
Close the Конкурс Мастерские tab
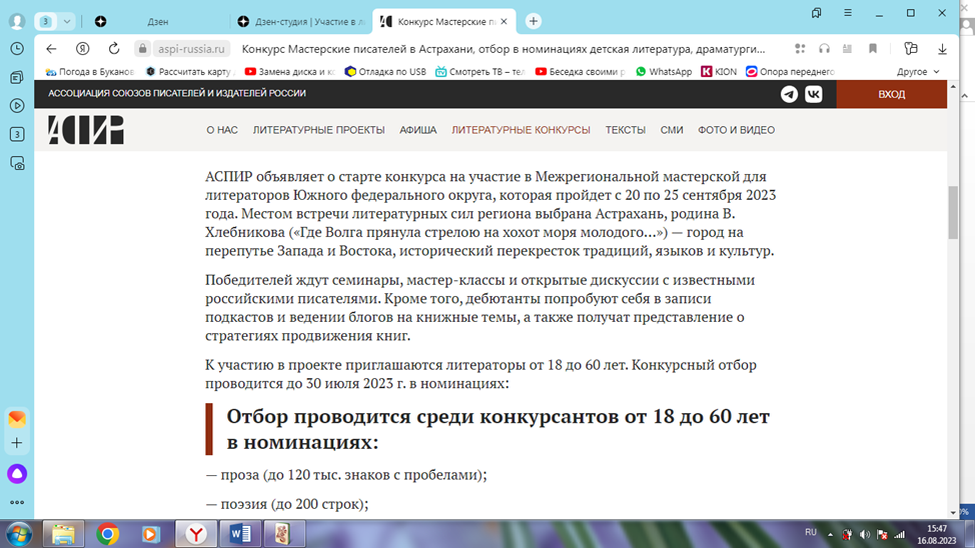coord(504,21)
